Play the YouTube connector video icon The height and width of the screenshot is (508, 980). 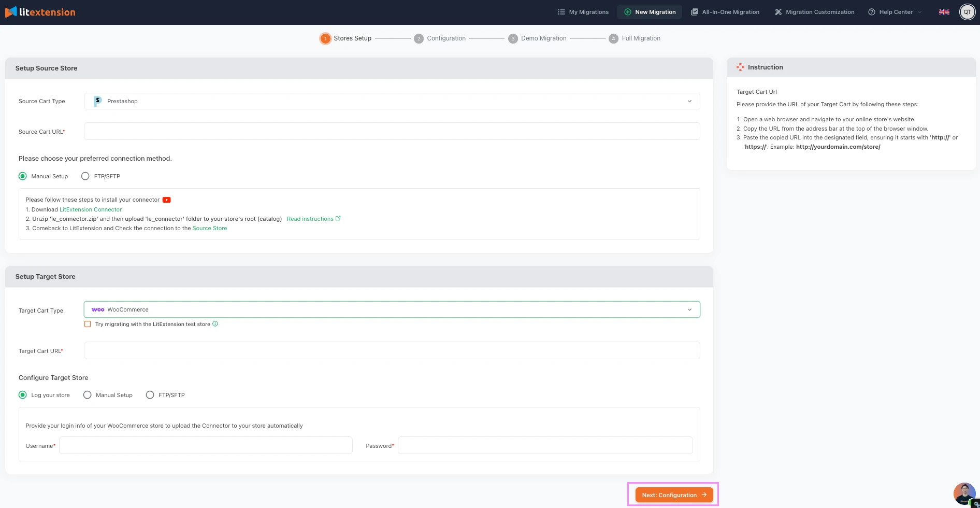point(166,200)
